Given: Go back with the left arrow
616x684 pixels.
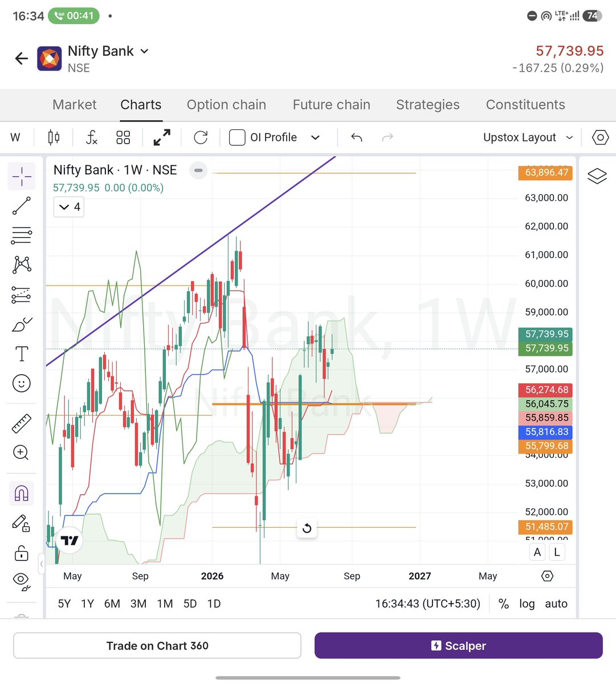Looking at the screenshot, I should click(22, 58).
